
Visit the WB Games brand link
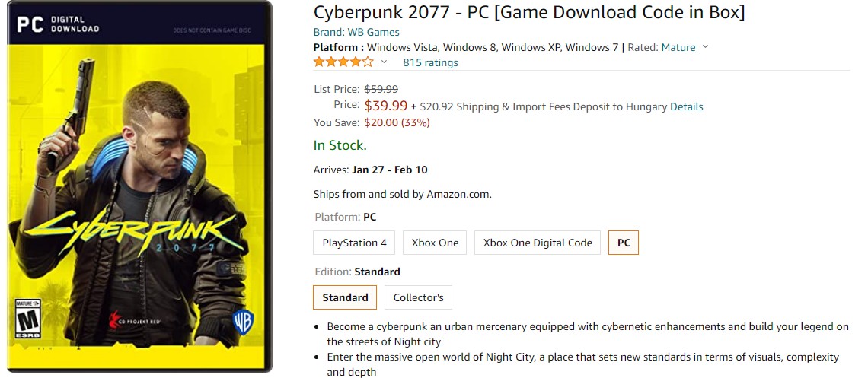[x=356, y=32]
